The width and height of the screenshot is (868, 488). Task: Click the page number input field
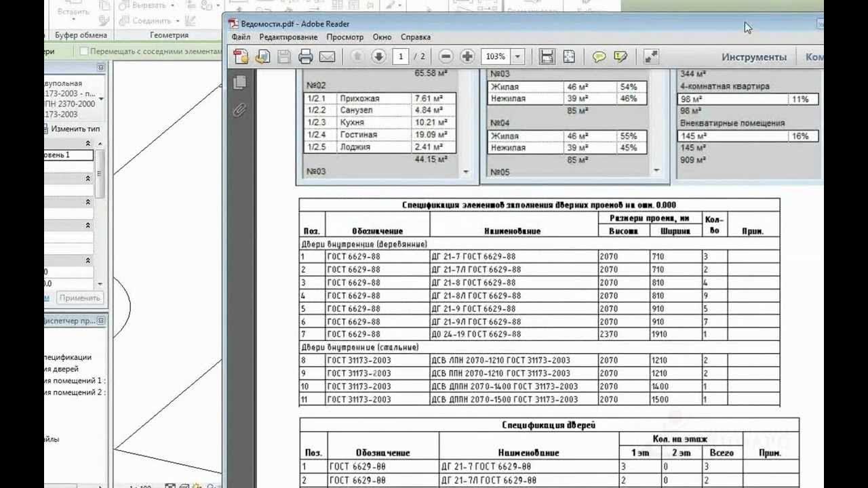(x=401, y=56)
